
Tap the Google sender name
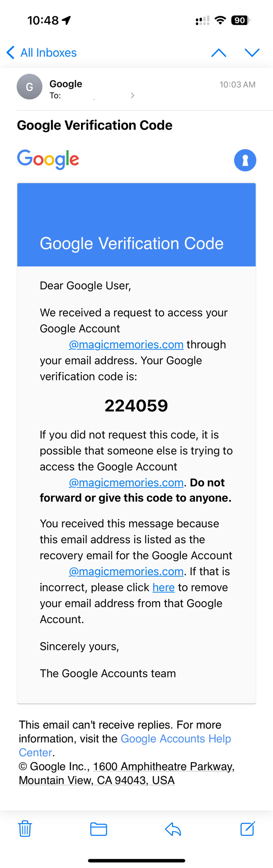(x=66, y=84)
